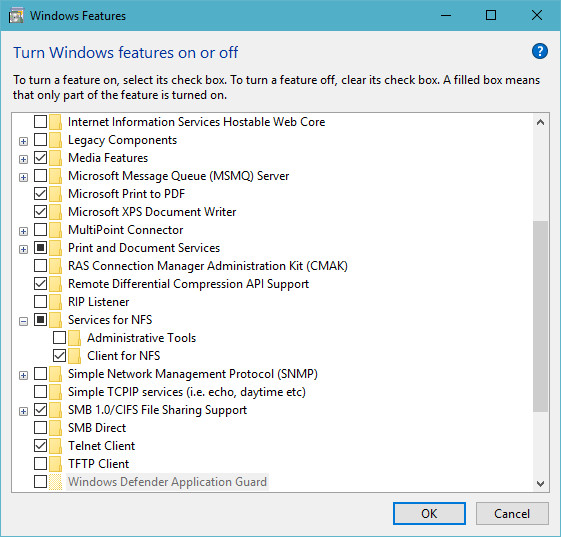561x537 pixels.
Task: Confirm changes with the OK button
Action: coord(429,514)
